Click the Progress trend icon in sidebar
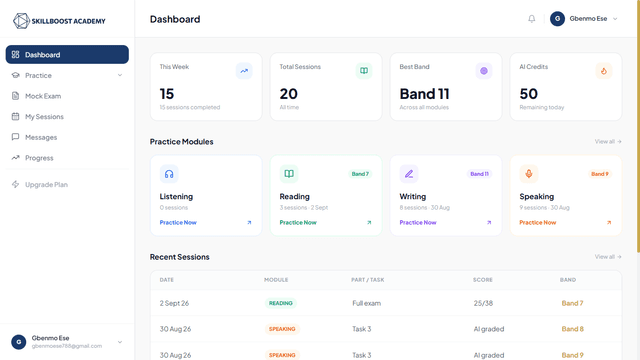This screenshot has width=640, height=360. point(16,158)
